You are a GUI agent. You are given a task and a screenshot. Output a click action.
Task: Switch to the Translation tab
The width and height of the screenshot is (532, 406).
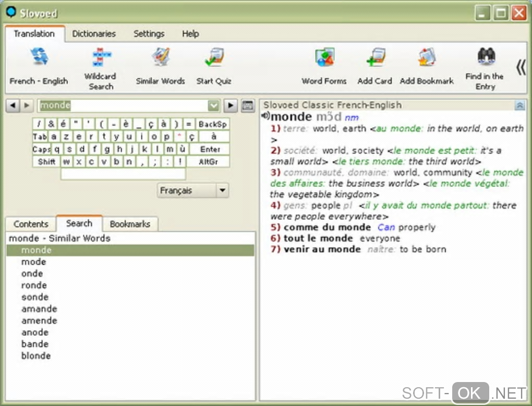34,33
